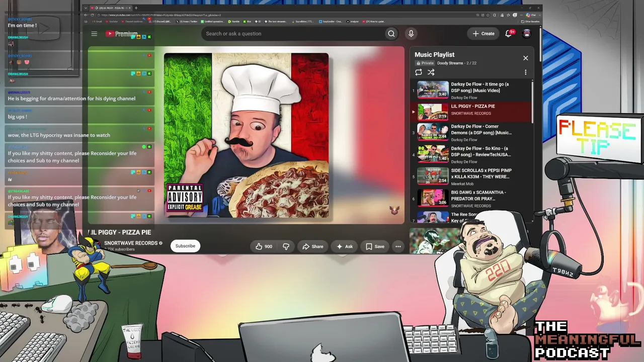Click the like count '900'

click(x=268, y=246)
